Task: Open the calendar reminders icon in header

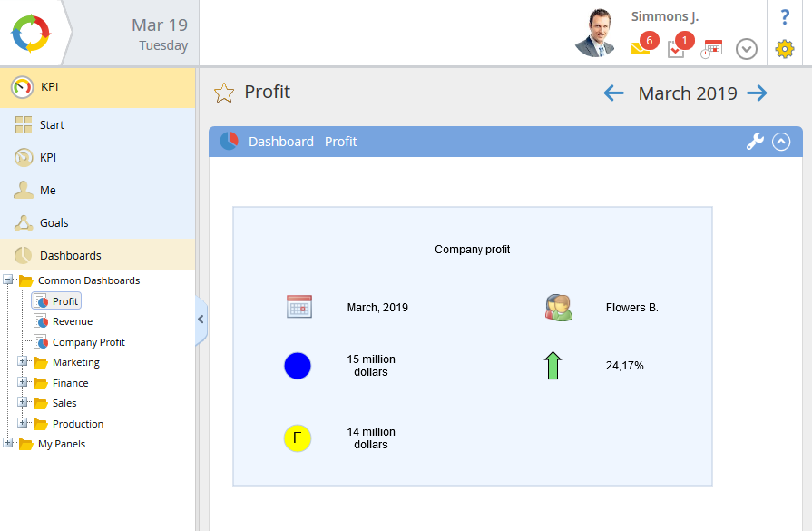Action: [712, 49]
